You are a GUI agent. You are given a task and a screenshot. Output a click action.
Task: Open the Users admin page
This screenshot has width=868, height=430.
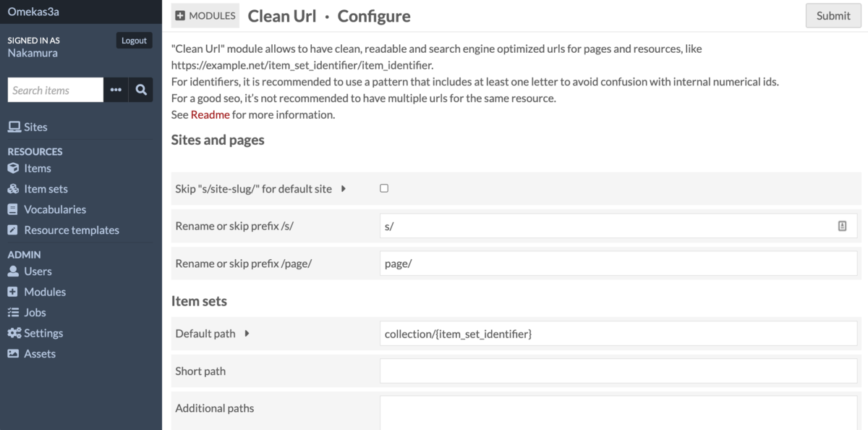38,271
